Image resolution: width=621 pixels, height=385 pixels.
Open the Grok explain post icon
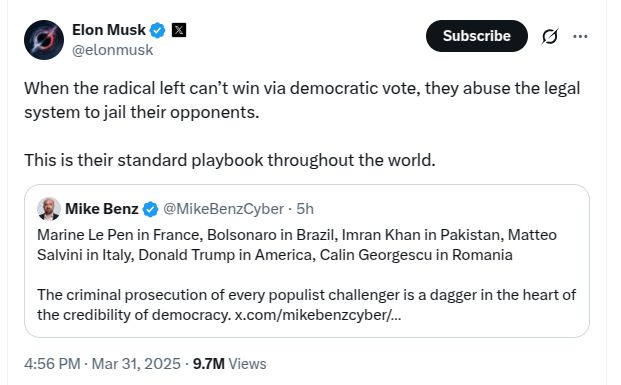(550, 36)
